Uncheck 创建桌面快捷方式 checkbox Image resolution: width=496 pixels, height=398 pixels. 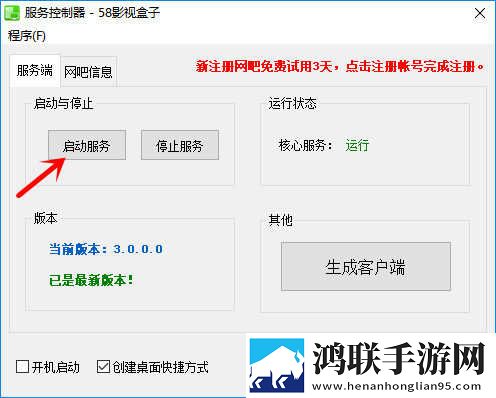coord(103,367)
